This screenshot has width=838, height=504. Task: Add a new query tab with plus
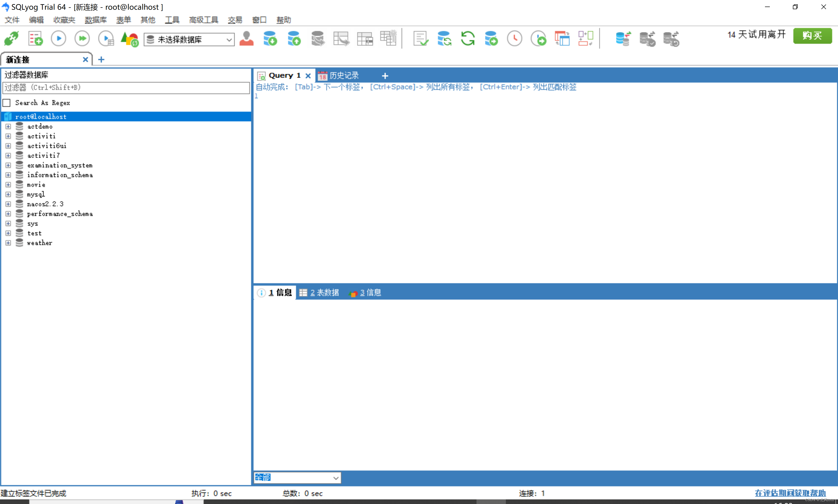pos(385,76)
